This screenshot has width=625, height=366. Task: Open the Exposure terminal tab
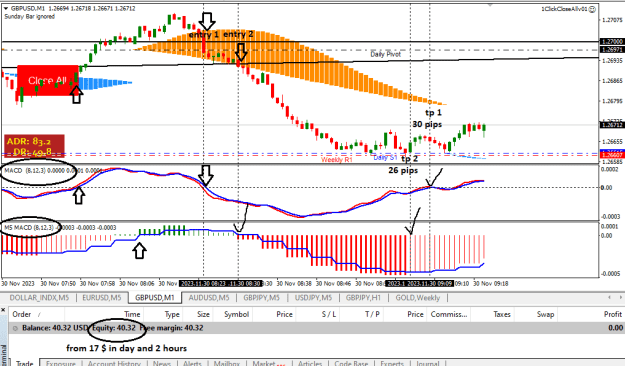tap(61, 363)
